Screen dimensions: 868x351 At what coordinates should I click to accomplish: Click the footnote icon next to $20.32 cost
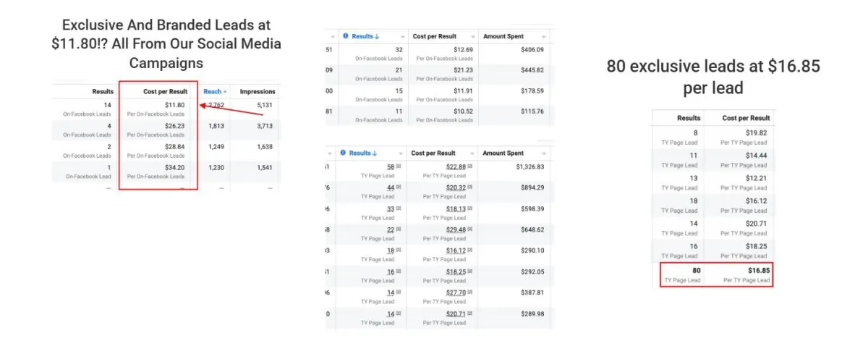click(x=470, y=188)
